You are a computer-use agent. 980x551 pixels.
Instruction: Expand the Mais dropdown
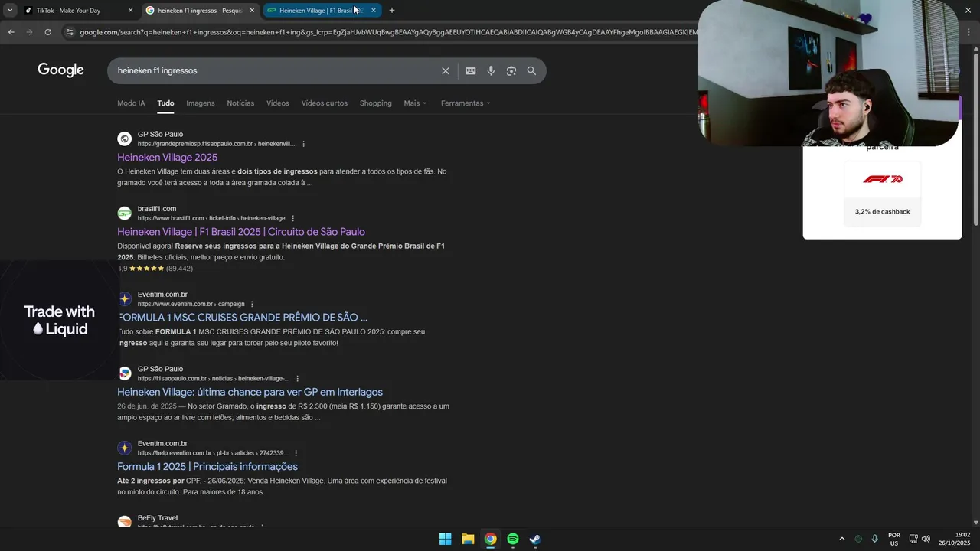pos(415,103)
